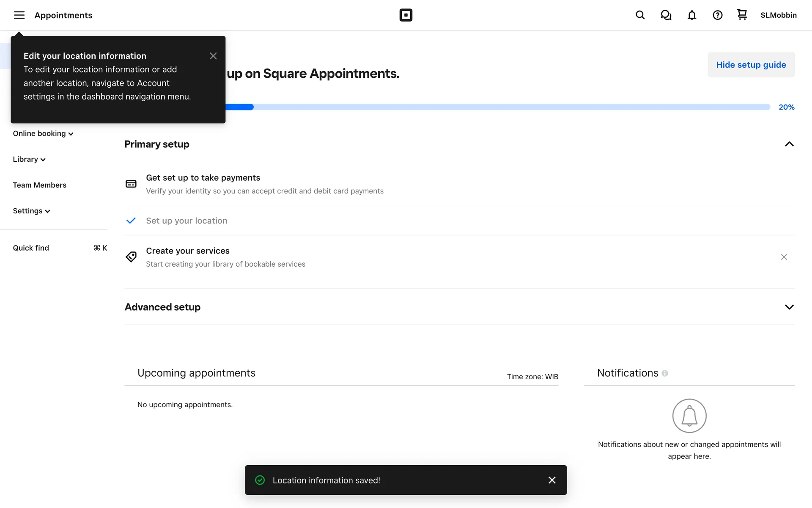This screenshot has width=812, height=508.
Task: Open the search magnifier icon
Action: click(640, 15)
